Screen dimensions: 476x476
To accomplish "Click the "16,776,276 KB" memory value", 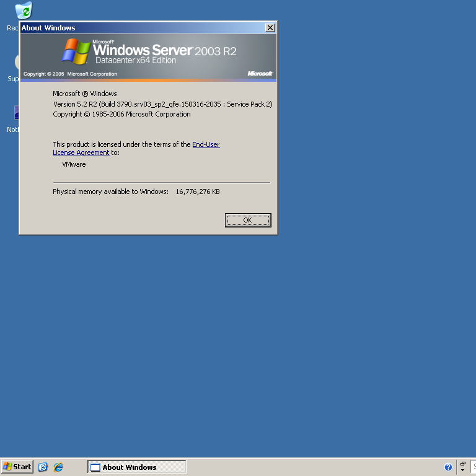I will click(x=198, y=192).
